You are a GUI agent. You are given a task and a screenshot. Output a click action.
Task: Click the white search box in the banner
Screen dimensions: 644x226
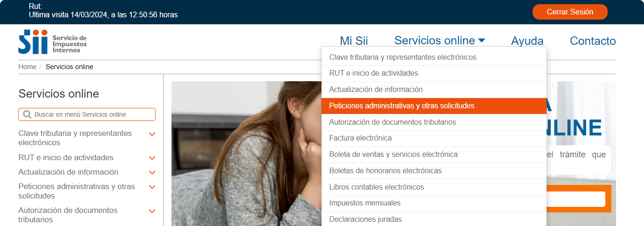576,199
